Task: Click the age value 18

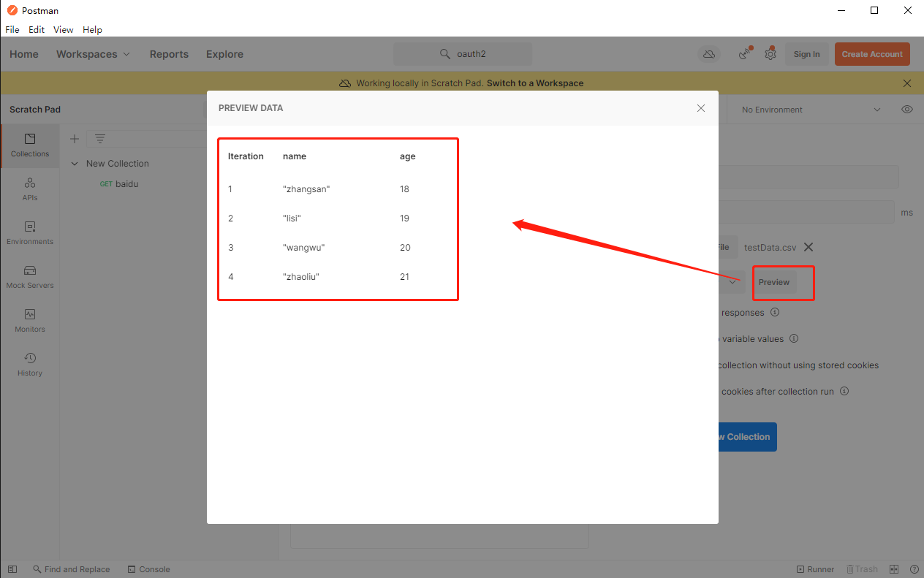Action: point(405,189)
